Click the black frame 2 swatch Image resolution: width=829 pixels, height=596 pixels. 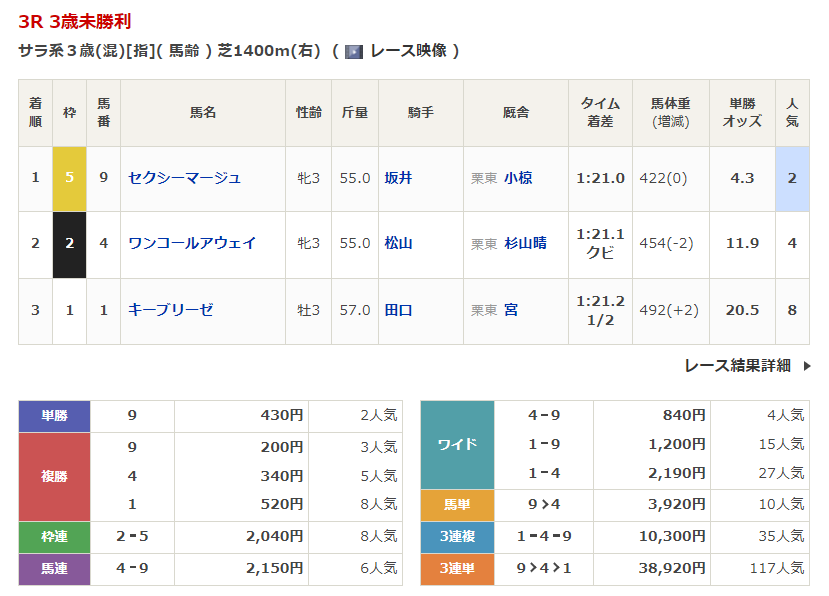pos(69,243)
